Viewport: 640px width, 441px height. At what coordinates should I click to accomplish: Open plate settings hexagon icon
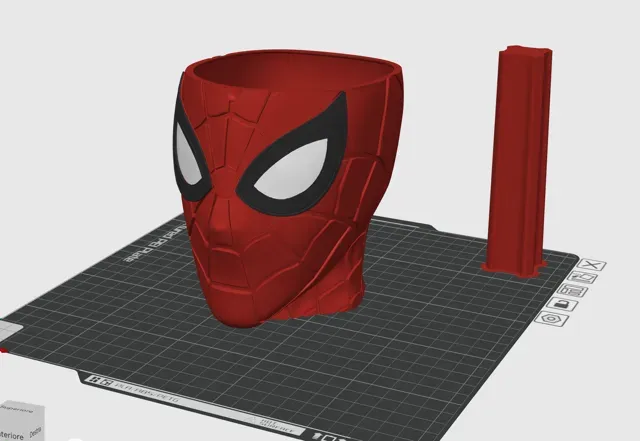[x=551, y=318]
